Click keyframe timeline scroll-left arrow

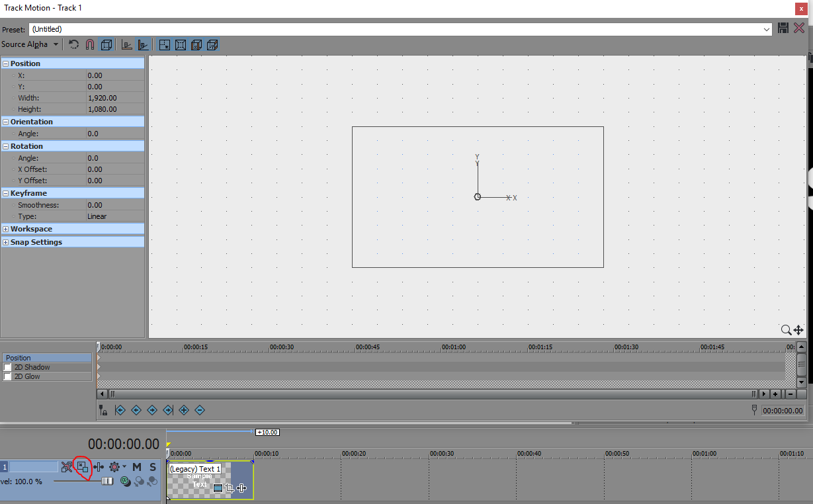point(103,394)
